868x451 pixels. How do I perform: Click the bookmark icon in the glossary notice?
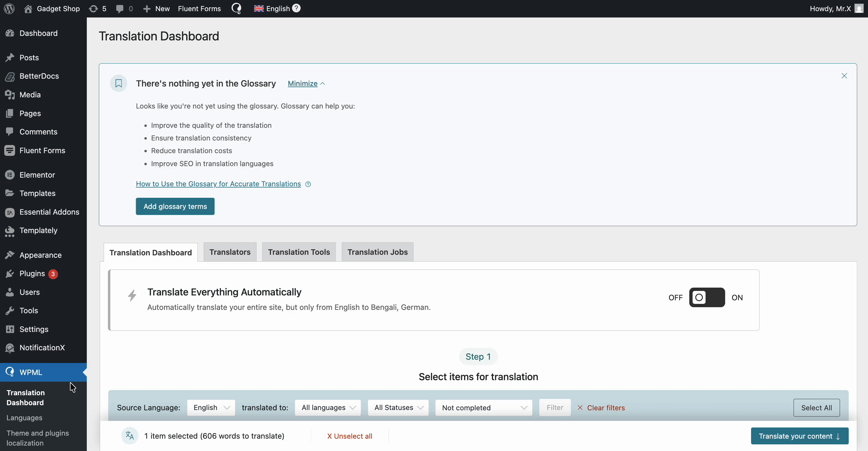(x=118, y=83)
